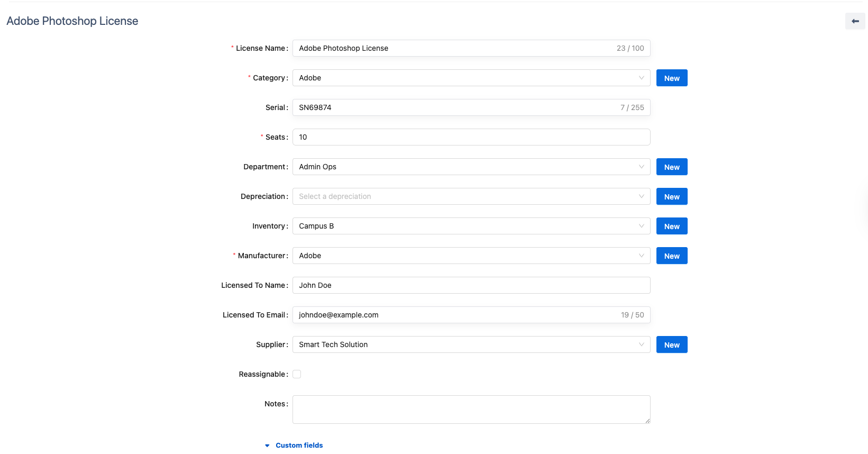Add new inventory with New button
The height and width of the screenshot is (454, 868).
(x=672, y=226)
